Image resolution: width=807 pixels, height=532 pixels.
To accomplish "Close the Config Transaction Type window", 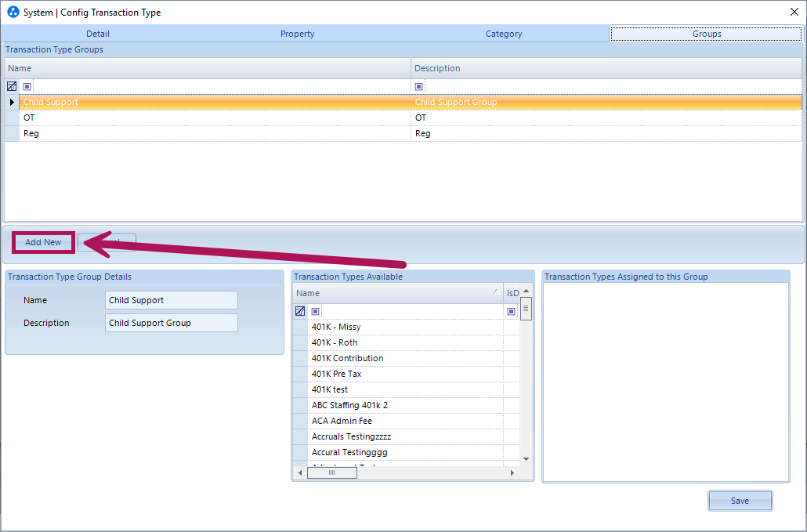I will 794,12.
